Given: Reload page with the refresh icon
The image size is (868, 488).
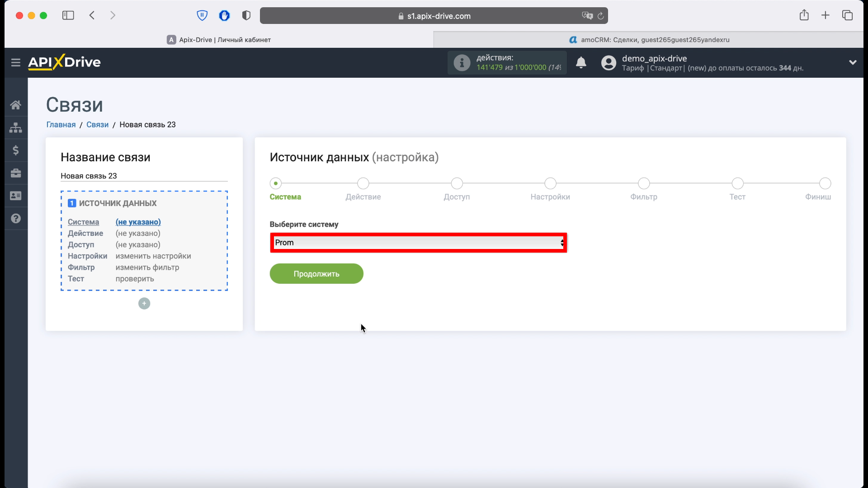Looking at the screenshot, I should (x=600, y=16).
